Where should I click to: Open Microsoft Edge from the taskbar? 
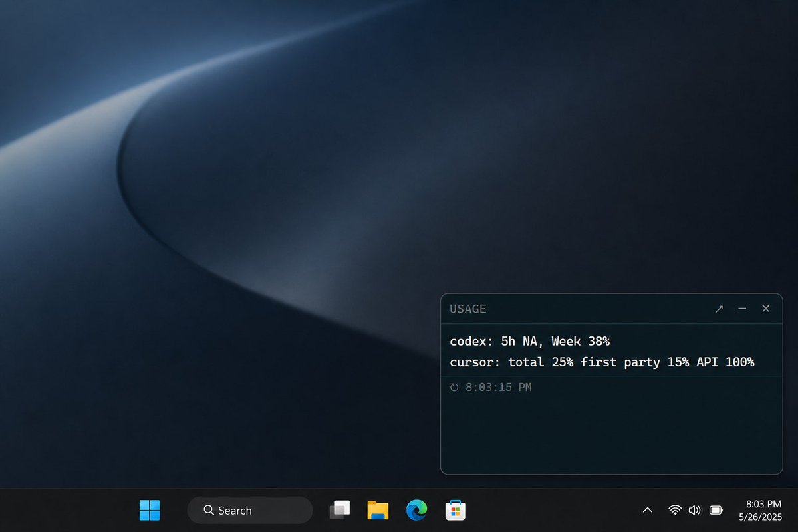tap(416, 510)
